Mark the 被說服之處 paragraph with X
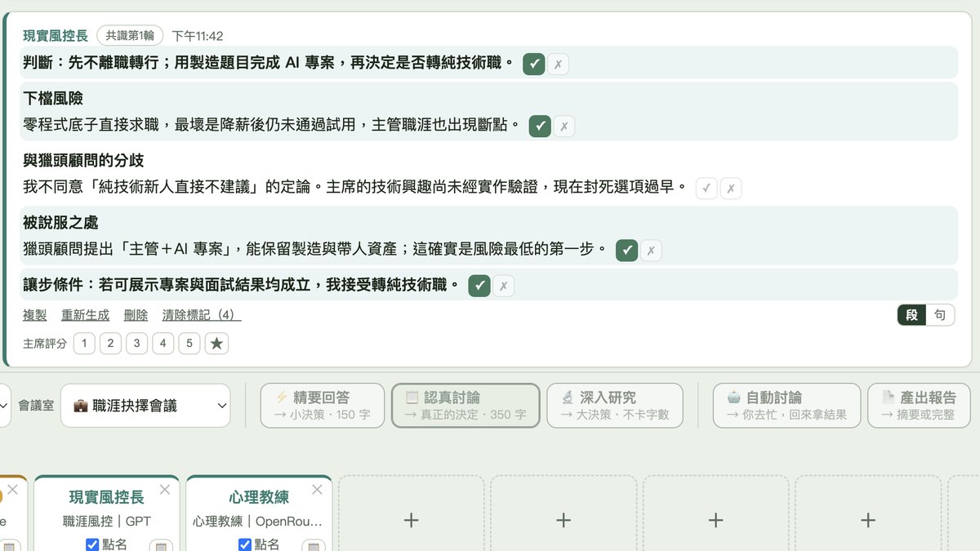The image size is (980, 551). tap(651, 250)
